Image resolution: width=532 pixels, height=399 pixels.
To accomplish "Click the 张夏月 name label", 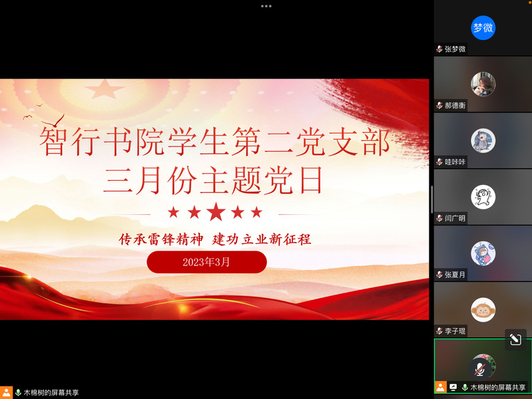I will coord(455,275).
